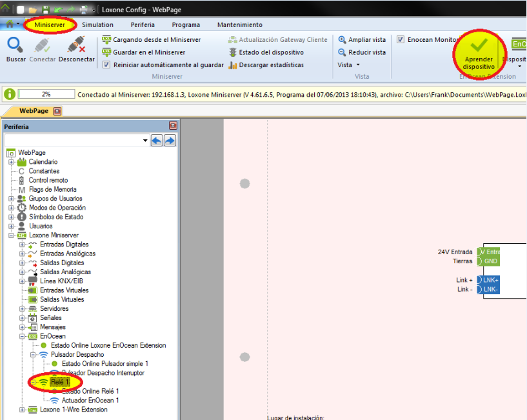Toggle the Enocean Monitor checkbox
The image size is (527, 420).
[401, 40]
